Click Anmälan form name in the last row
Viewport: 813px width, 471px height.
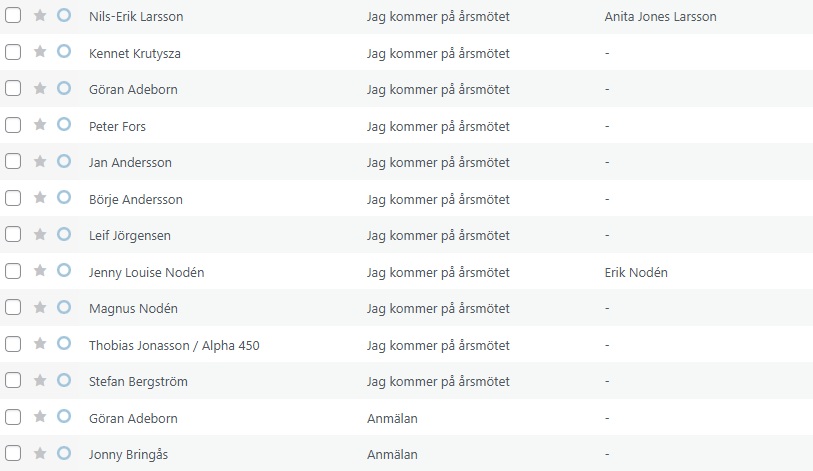click(x=392, y=454)
